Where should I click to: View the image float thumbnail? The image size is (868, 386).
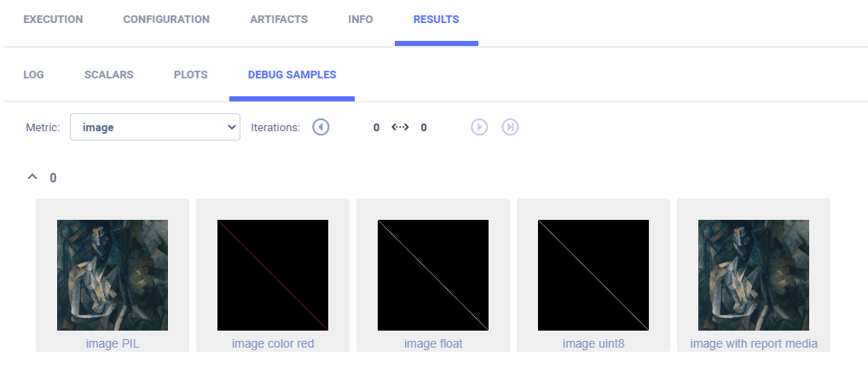click(x=433, y=274)
